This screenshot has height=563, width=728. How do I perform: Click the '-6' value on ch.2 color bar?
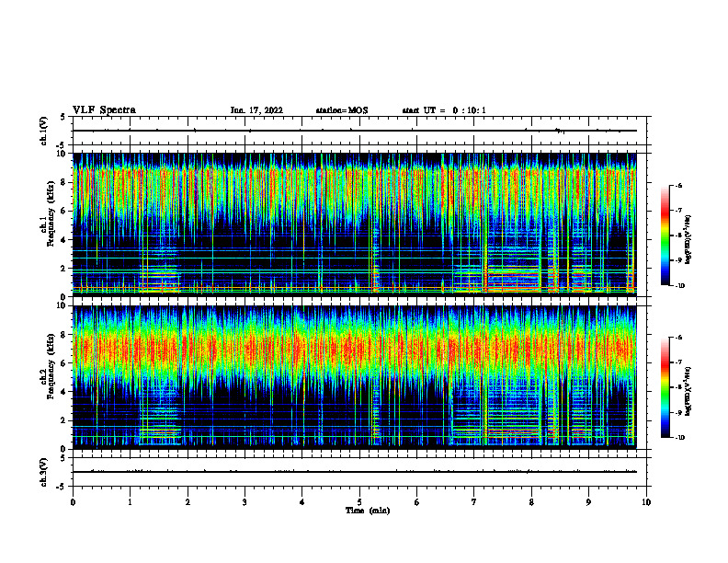click(679, 338)
